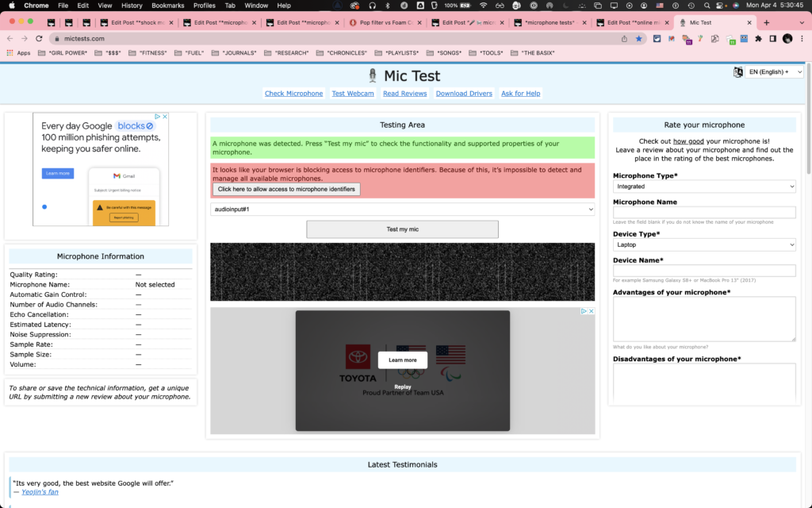Click the share page icon in address bar

(x=624, y=38)
